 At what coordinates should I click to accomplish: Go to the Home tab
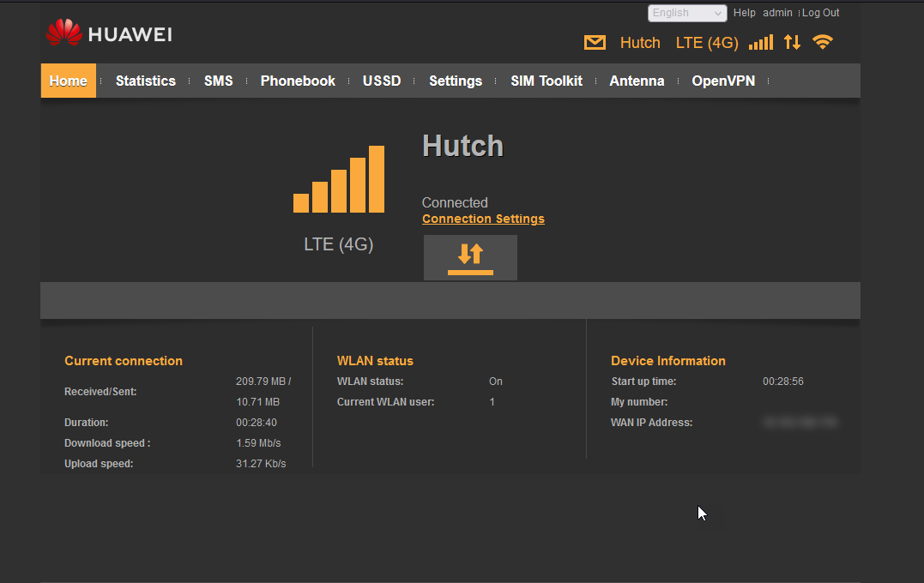(69, 81)
